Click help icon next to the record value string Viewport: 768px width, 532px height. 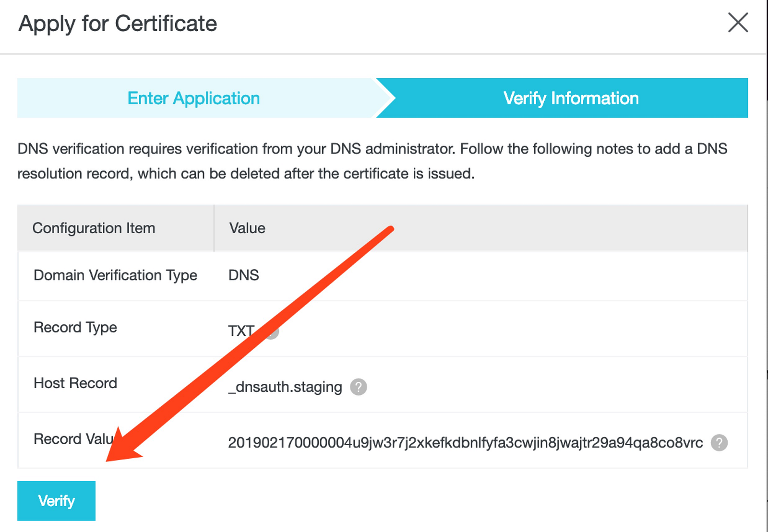[719, 442]
